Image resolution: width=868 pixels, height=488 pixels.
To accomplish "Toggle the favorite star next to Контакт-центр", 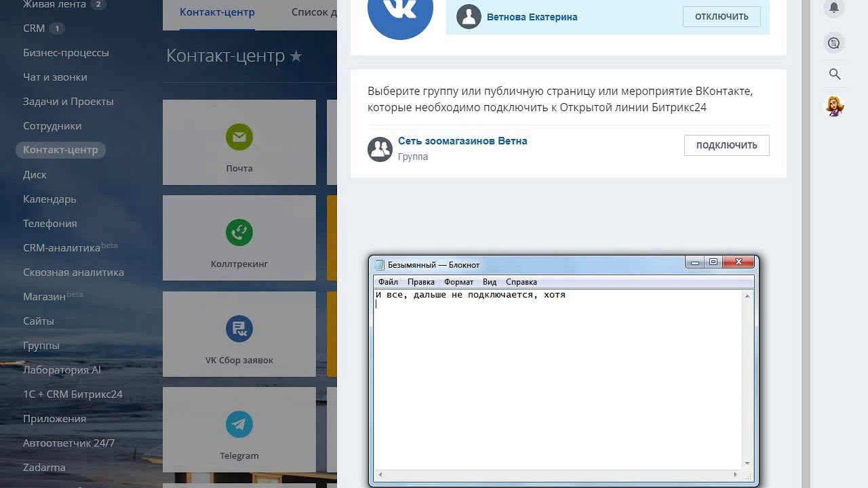I will (x=296, y=56).
